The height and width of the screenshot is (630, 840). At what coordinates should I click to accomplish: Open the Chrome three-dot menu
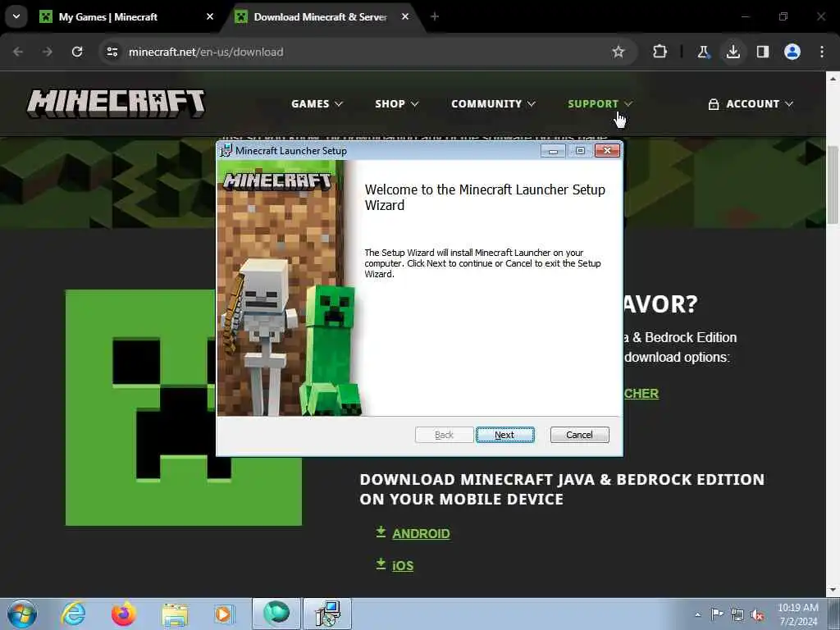pos(822,52)
